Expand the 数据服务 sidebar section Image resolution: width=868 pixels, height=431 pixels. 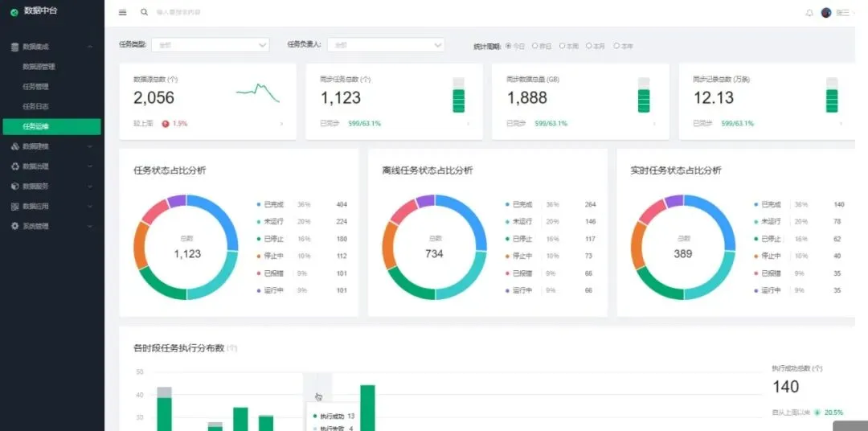tap(52, 186)
